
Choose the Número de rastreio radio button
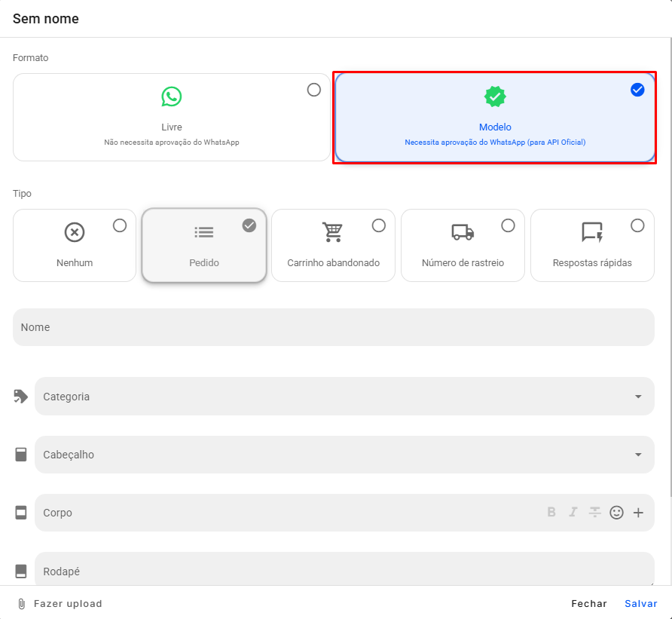pos(508,225)
